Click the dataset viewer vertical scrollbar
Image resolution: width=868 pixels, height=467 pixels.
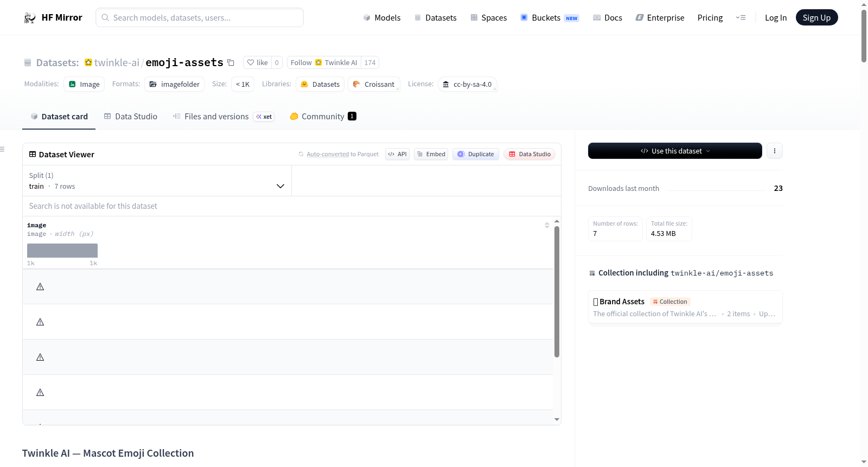coord(557,291)
